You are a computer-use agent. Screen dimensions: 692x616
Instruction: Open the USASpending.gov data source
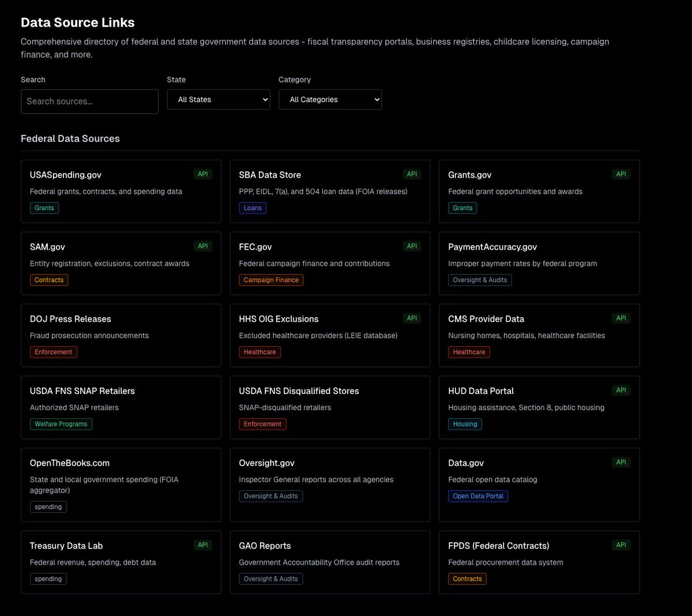pos(65,175)
